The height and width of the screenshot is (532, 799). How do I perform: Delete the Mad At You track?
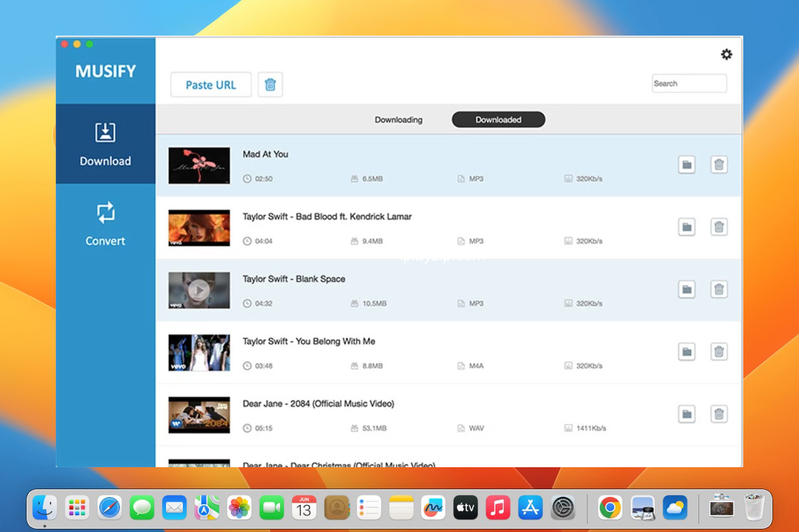click(x=719, y=165)
